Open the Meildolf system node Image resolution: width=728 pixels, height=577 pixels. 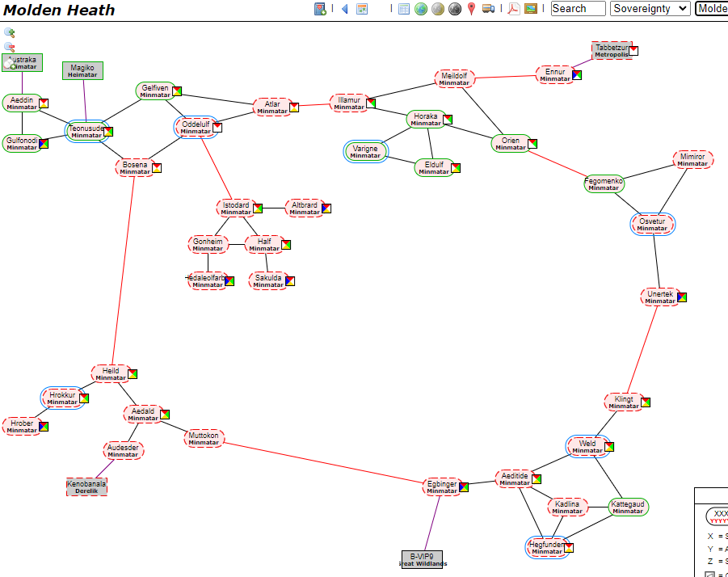[454, 78]
